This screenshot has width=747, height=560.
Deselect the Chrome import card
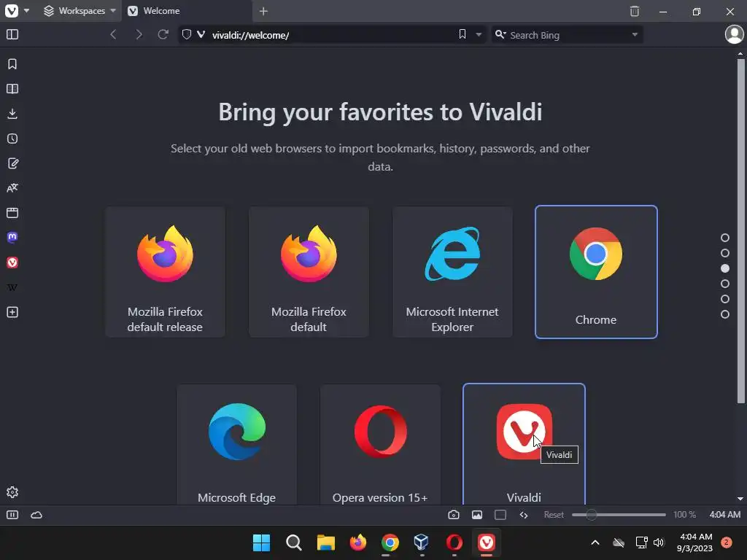[596, 272]
